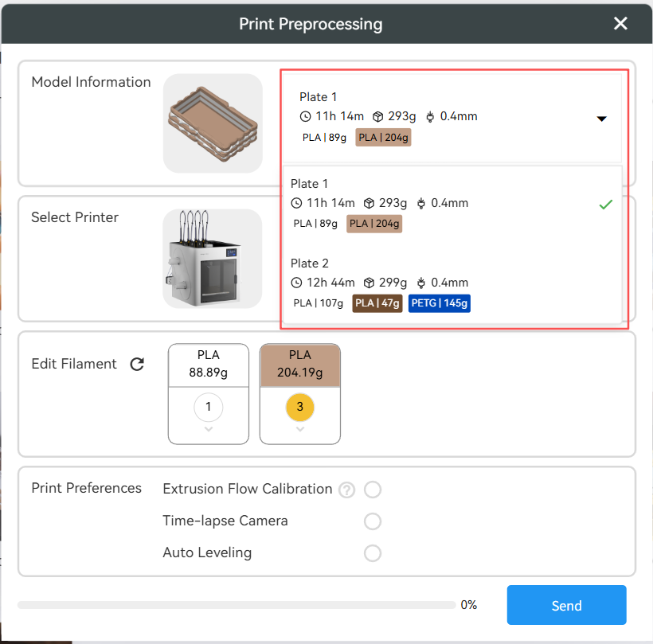Expand slot chevron under white PLA 88.89g
The height and width of the screenshot is (644, 653).
(x=209, y=429)
